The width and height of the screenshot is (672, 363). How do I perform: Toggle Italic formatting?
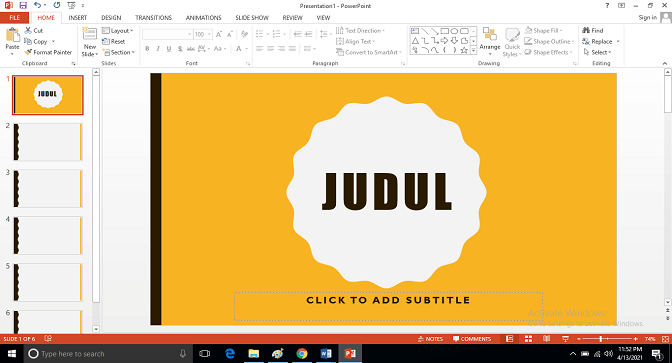(158, 49)
